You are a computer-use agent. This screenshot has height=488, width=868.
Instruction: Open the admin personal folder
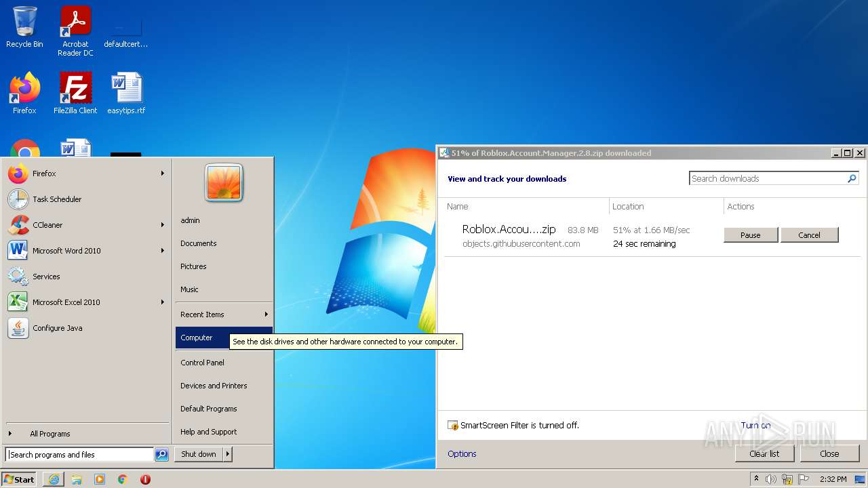coord(224,220)
